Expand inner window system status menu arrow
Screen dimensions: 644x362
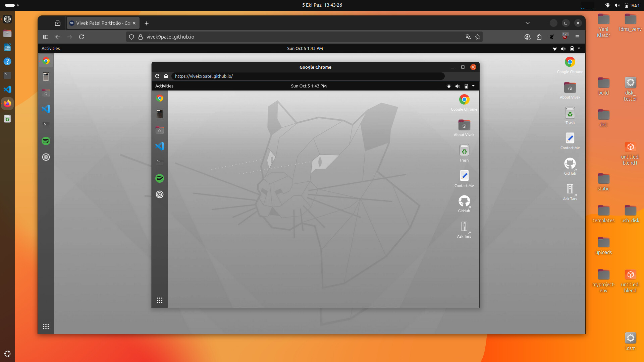pos(473,86)
